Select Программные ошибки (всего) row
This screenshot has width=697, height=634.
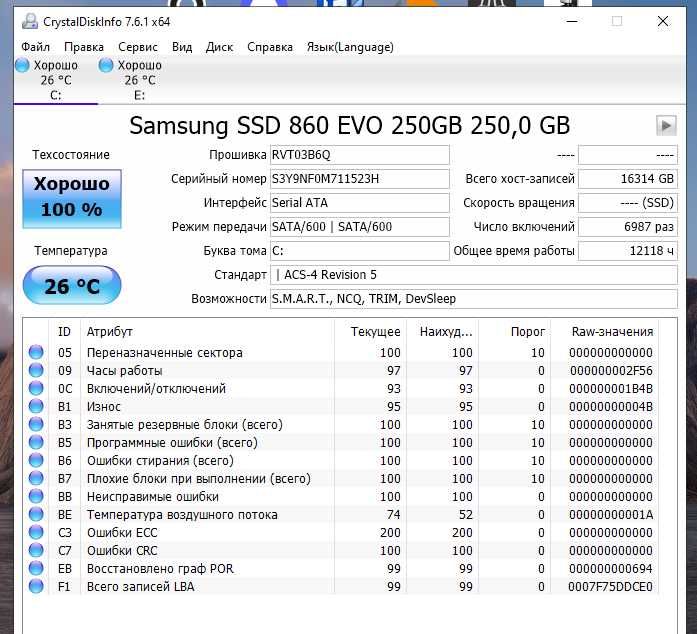(341, 442)
